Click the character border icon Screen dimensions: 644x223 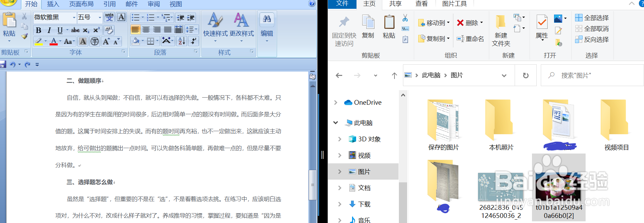121,17
